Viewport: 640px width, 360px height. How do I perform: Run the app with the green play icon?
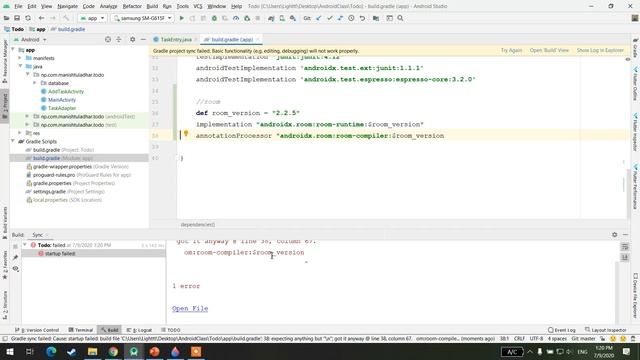coord(182,18)
